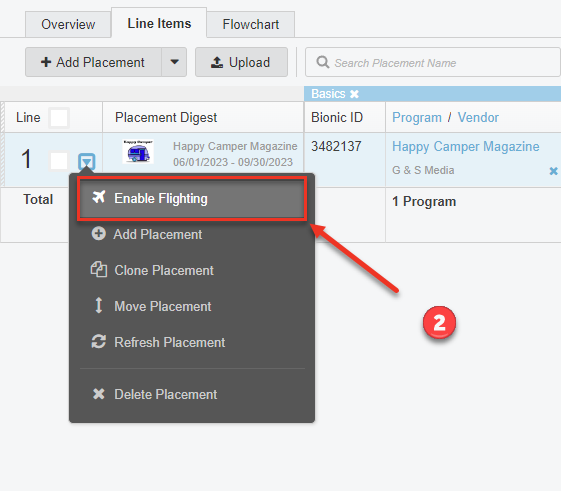
Task: Remove vendor with blue X icon
Action: (x=553, y=171)
